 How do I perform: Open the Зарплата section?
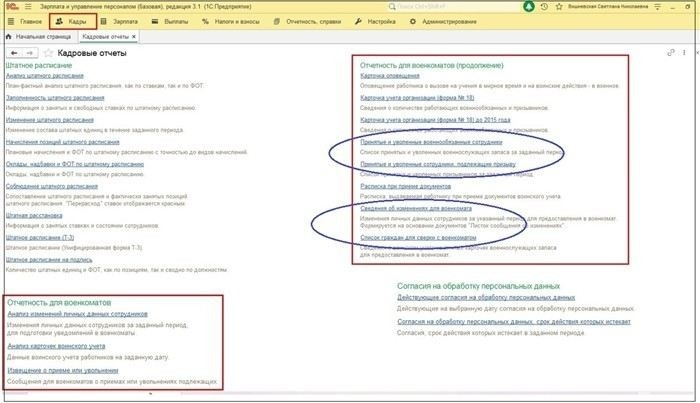(x=119, y=21)
